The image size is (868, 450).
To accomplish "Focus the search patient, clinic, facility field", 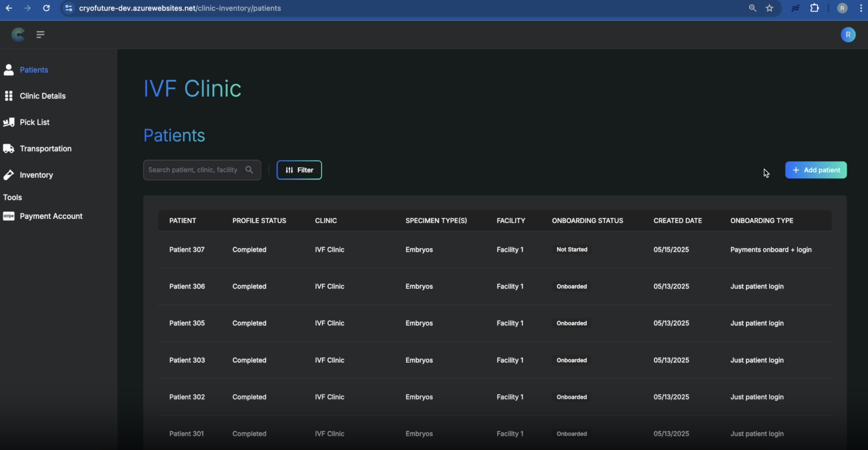I will [x=193, y=170].
